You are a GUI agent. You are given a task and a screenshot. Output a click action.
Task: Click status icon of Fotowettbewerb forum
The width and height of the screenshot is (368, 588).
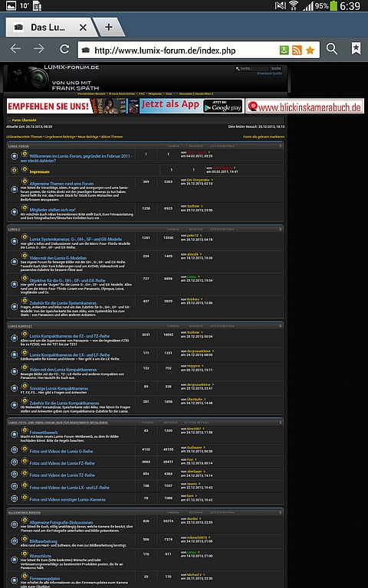(15, 434)
